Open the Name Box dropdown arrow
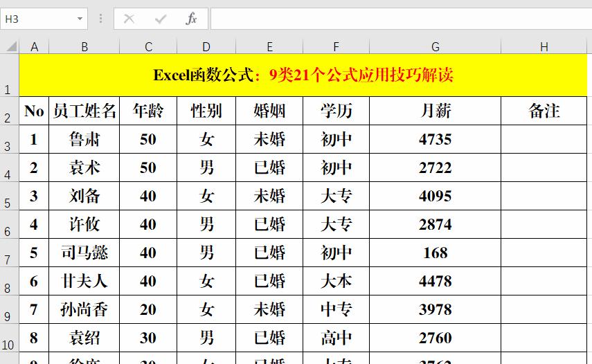The width and height of the screenshot is (592, 364). tap(80, 19)
